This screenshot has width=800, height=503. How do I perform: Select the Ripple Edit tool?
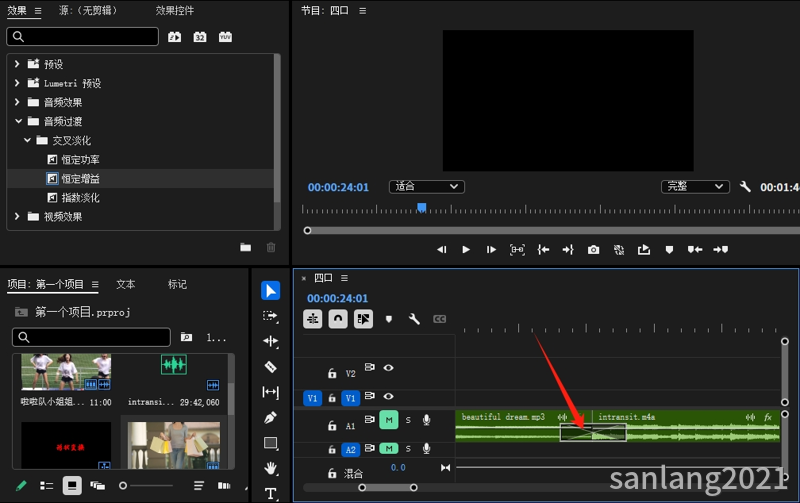coord(270,341)
